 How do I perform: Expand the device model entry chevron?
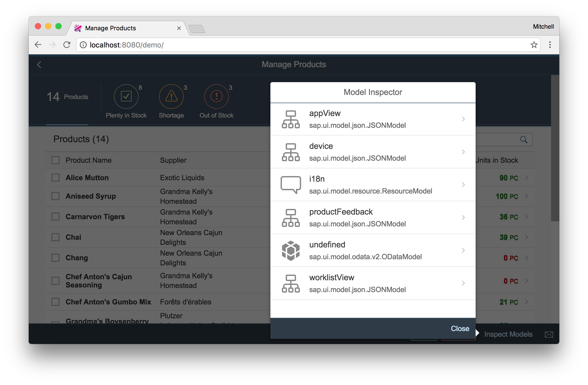point(463,152)
